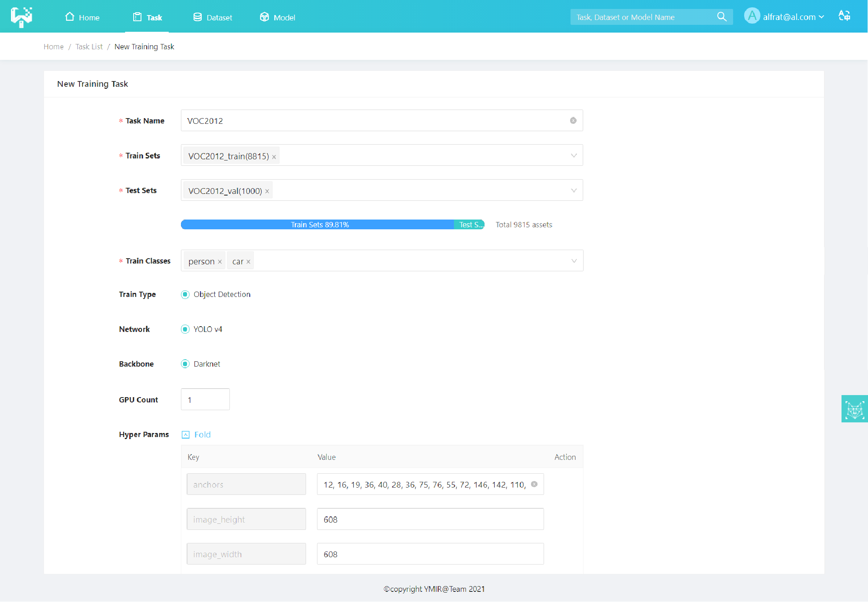Go to the Model tab

(x=278, y=17)
